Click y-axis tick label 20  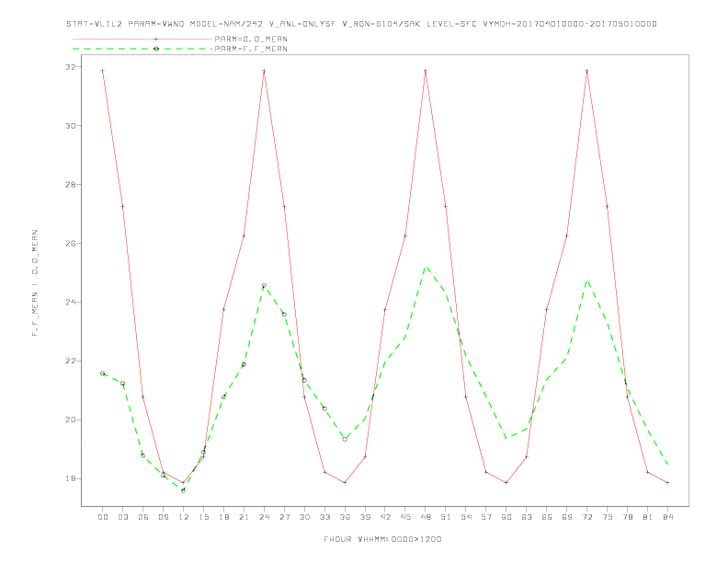point(70,419)
